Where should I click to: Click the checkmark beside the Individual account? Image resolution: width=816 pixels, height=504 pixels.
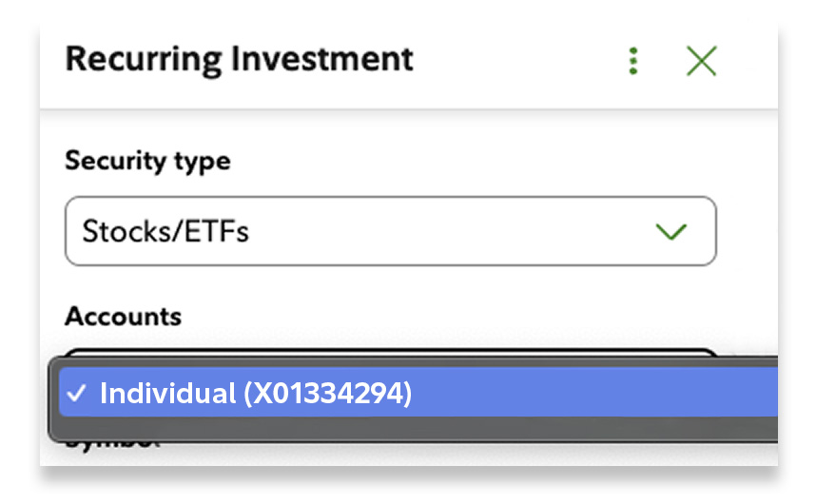click(x=77, y=395)
